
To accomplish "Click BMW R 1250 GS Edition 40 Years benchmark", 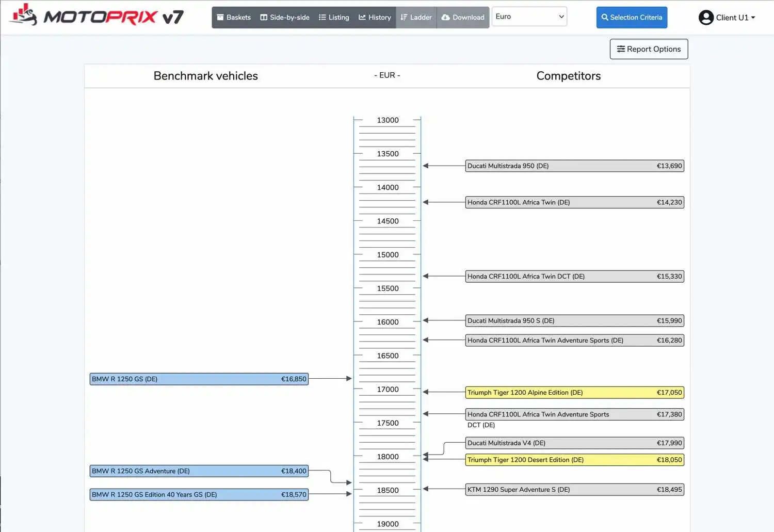I will (199, 495).
